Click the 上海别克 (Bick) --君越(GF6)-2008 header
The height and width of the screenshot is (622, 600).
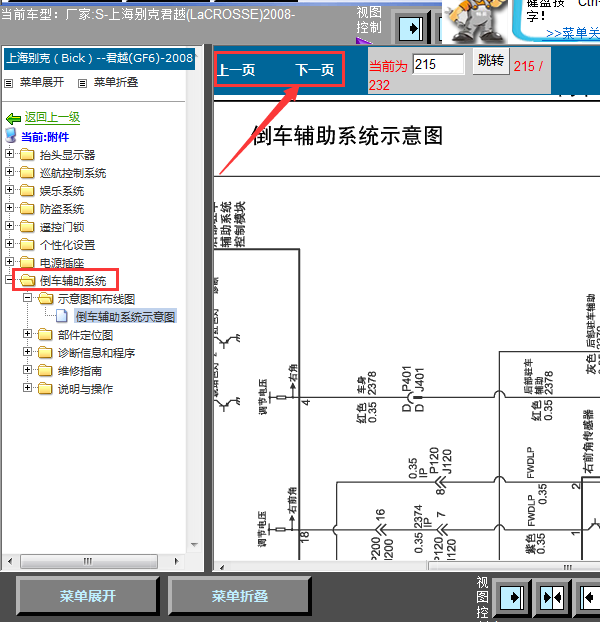pyautogui.click(x=99, y=59)
